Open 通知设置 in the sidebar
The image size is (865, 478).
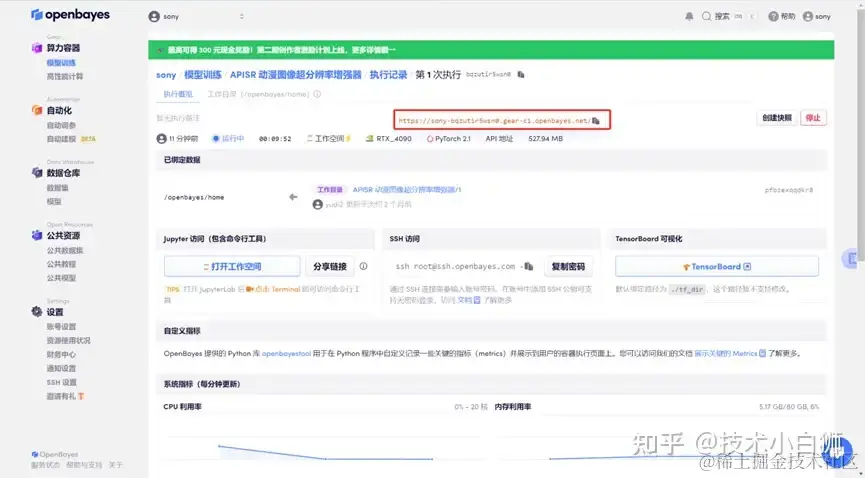[x=61, y=368]
